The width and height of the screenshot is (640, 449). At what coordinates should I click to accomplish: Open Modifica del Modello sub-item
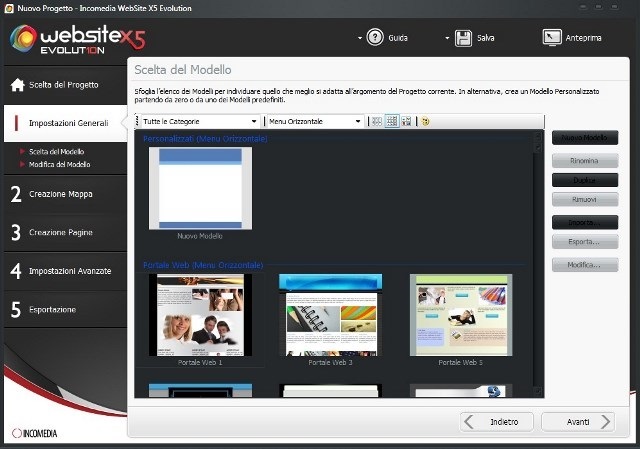pos(60,164)
